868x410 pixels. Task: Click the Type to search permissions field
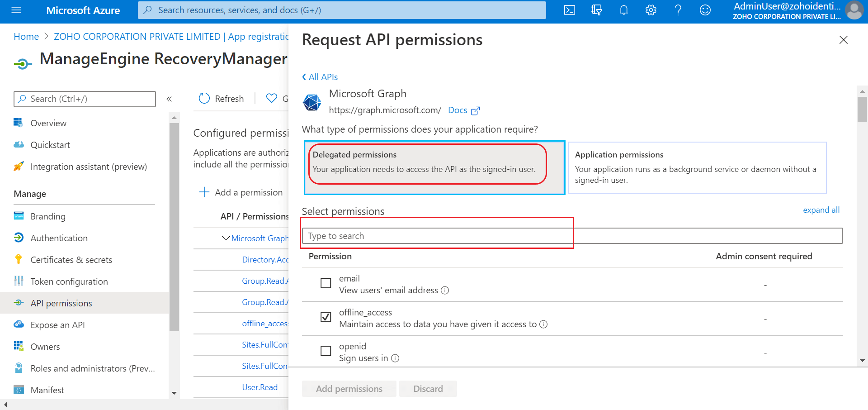click(572, 236)
